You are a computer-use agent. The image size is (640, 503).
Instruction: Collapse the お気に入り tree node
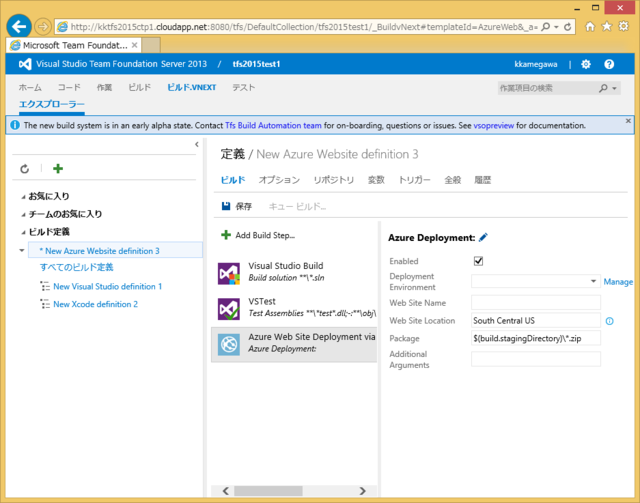tap(23, 197)
